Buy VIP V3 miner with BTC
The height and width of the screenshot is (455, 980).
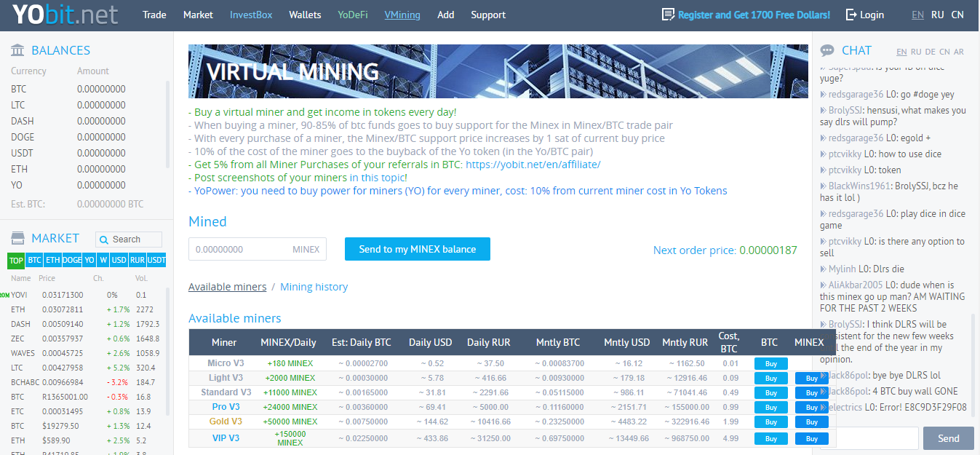click(x=771, y=439)
